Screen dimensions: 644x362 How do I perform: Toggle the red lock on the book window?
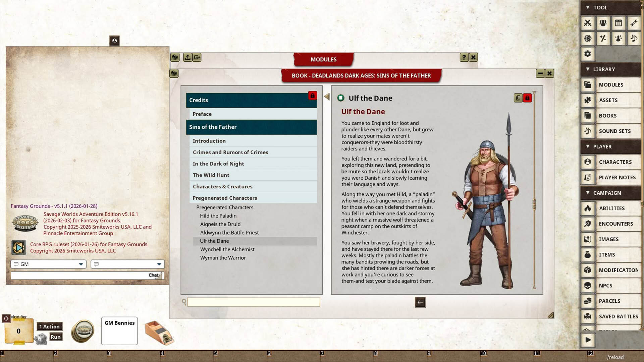(x=312, y=96)
